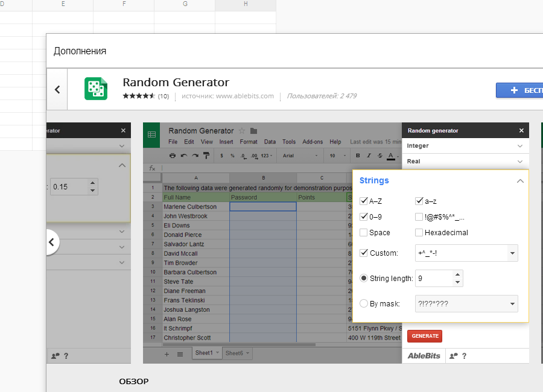Enable the Space checkbox

364,232
